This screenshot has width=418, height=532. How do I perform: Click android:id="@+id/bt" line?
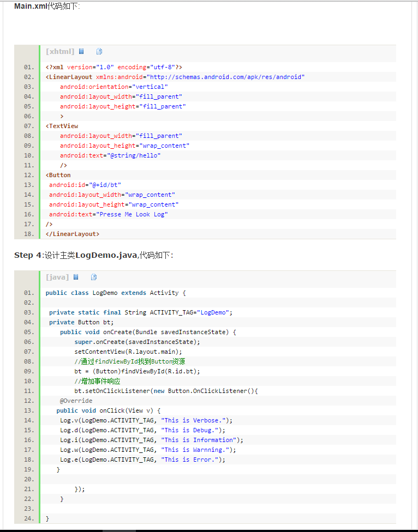tap(85, 185)
